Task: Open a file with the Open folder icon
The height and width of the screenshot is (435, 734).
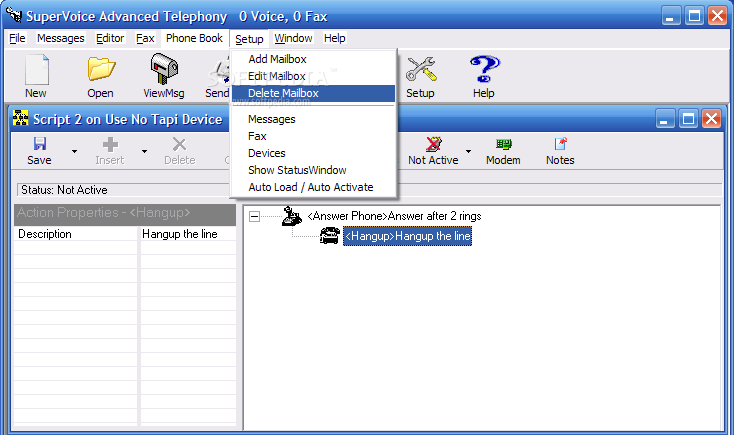Action: 101,69
